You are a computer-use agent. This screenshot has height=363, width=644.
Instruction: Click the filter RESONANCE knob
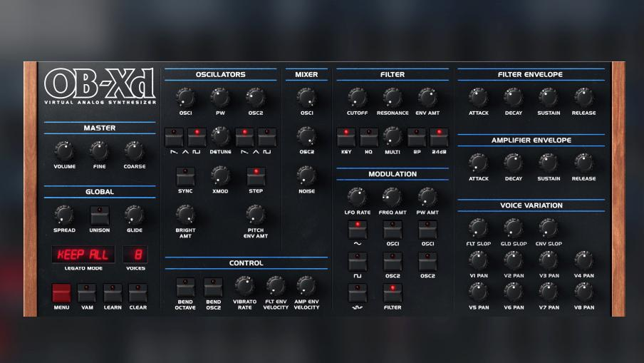pyautogui.click(x=393, y=98)
